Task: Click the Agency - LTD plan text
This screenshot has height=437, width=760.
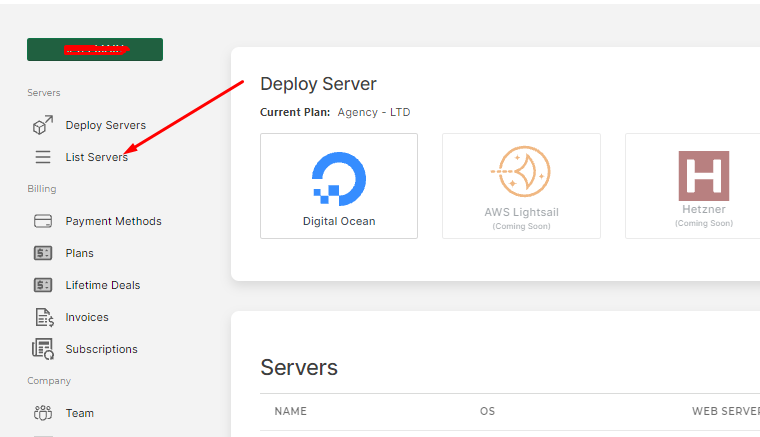Action: click(x=374, y=112)
